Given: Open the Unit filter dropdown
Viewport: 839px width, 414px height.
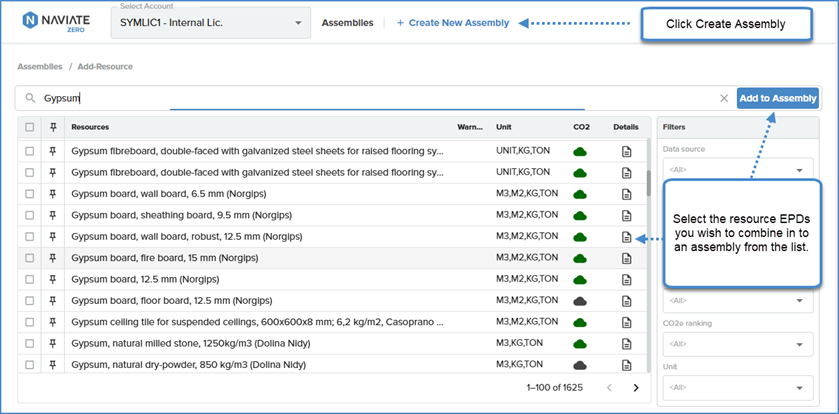Looking at the screenshot, I should click(738, 387).
